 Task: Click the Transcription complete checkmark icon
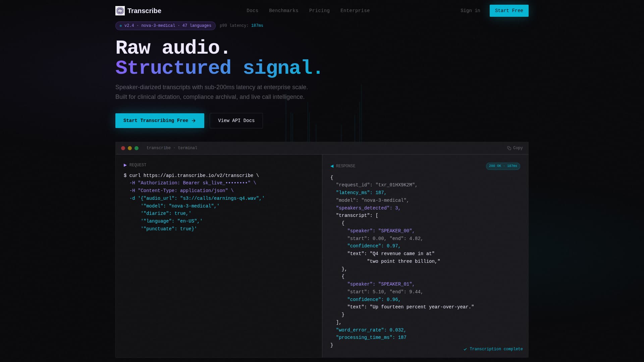tap(465, 349)
